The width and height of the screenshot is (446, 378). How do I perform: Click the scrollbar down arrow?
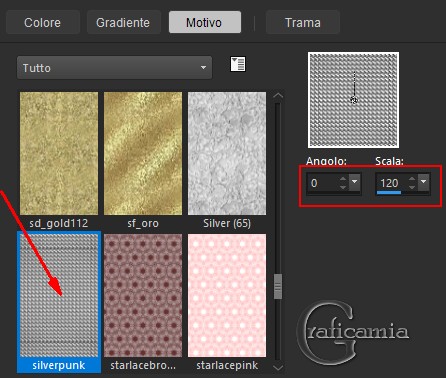278,367
